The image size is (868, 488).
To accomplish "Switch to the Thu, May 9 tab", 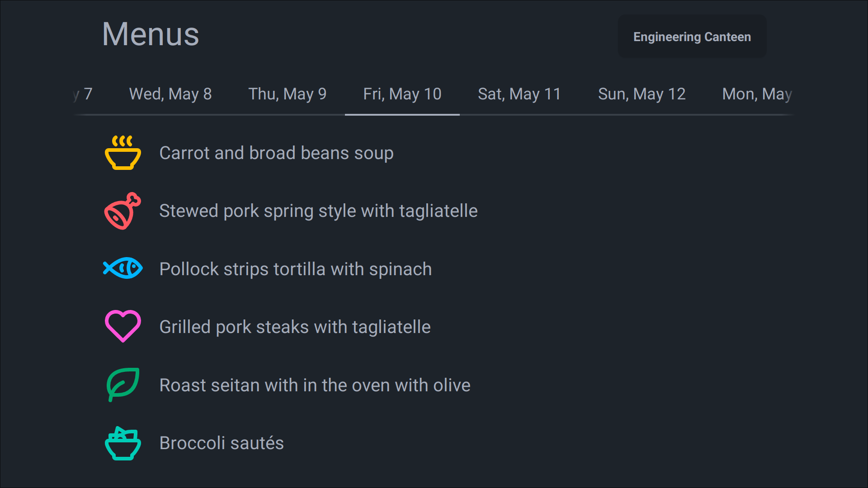I will (288, 94).
